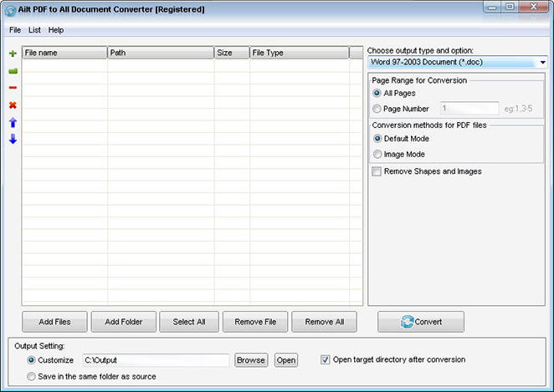Click the Select All button
The image size is (554, 392).
[189, 322]
